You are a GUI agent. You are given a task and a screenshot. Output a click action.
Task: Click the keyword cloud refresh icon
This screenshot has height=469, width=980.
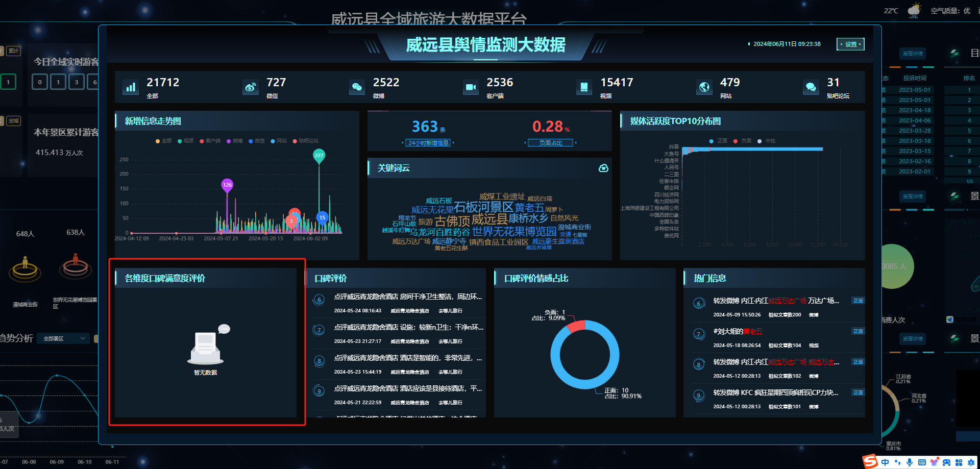click(x=603, y=168)
